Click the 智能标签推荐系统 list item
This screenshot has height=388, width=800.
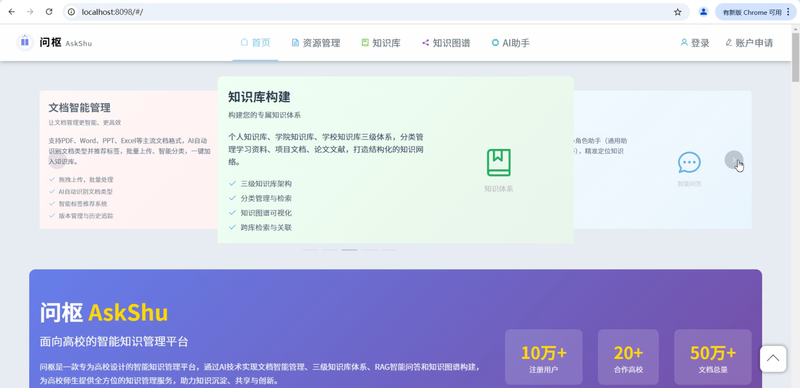(78, 204)
